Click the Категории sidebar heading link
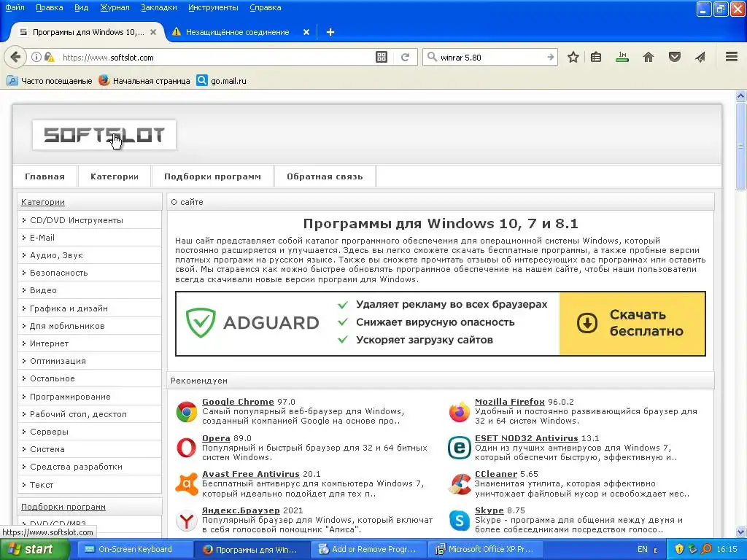747x560 pixels. click(x=43, y=202)
